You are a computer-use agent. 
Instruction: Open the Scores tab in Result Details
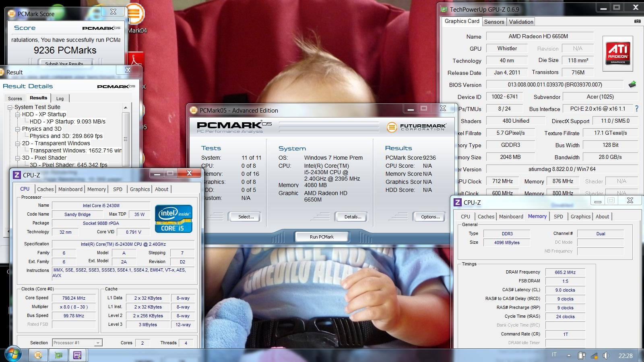15,99
